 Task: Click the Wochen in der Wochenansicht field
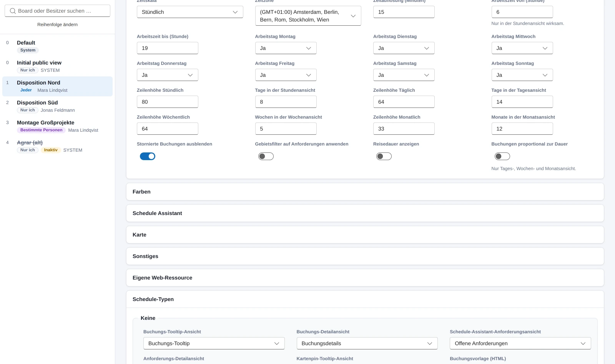pos(286,129)
